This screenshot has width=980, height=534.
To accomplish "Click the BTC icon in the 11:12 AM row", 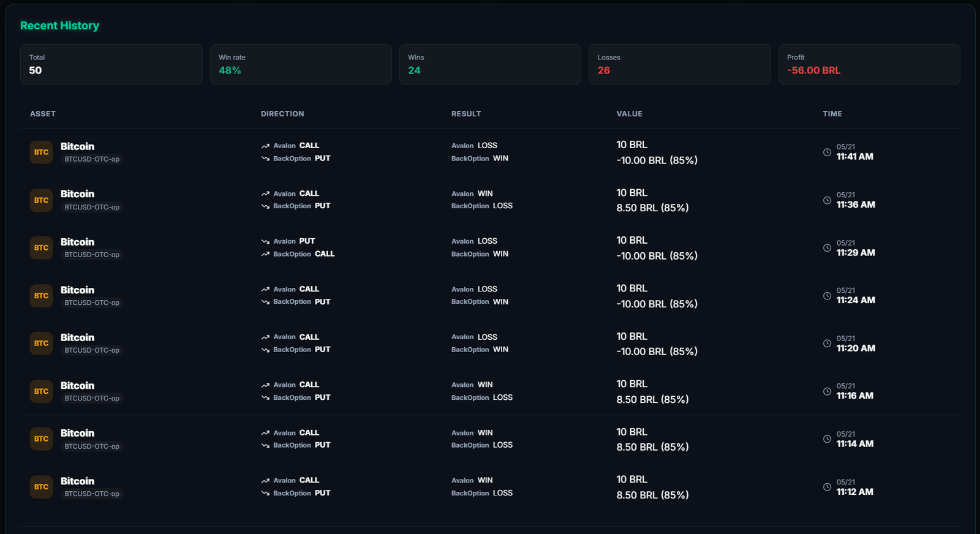I will [41, 487].
